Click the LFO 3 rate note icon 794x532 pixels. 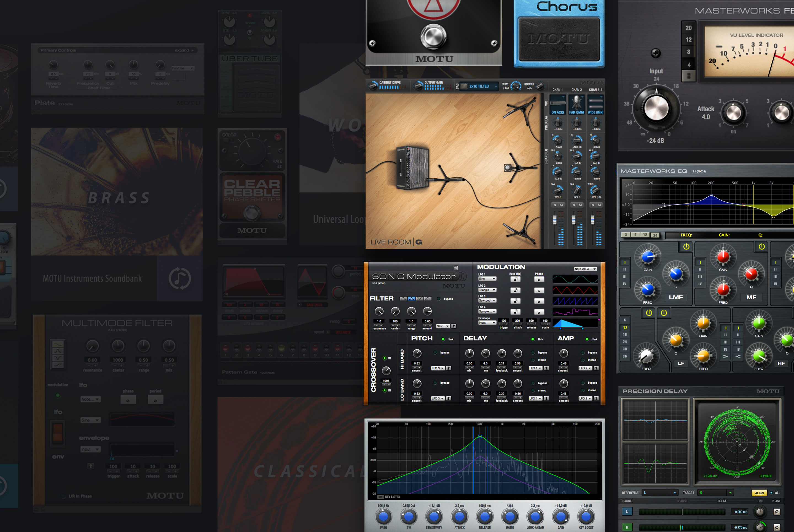[515, 301]
